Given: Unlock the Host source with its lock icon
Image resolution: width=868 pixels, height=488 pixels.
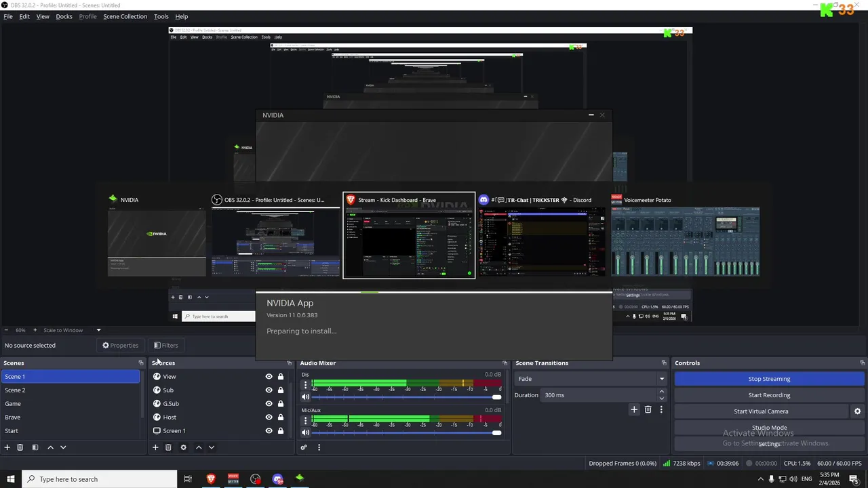Looking at the screenshot, I should (281, 418).
